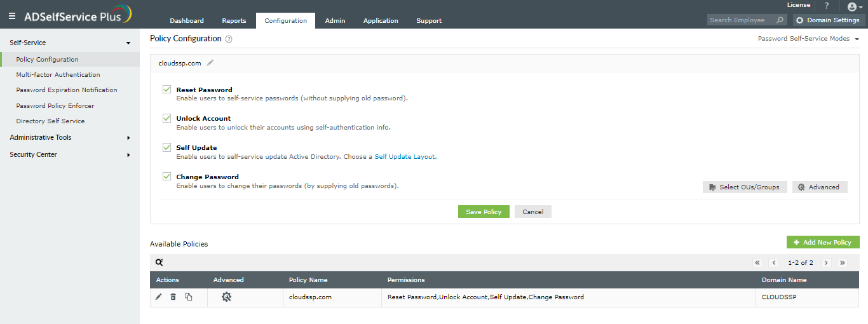Click Select OUs/Groups button
868x324 pixels.
click(745, 187)
